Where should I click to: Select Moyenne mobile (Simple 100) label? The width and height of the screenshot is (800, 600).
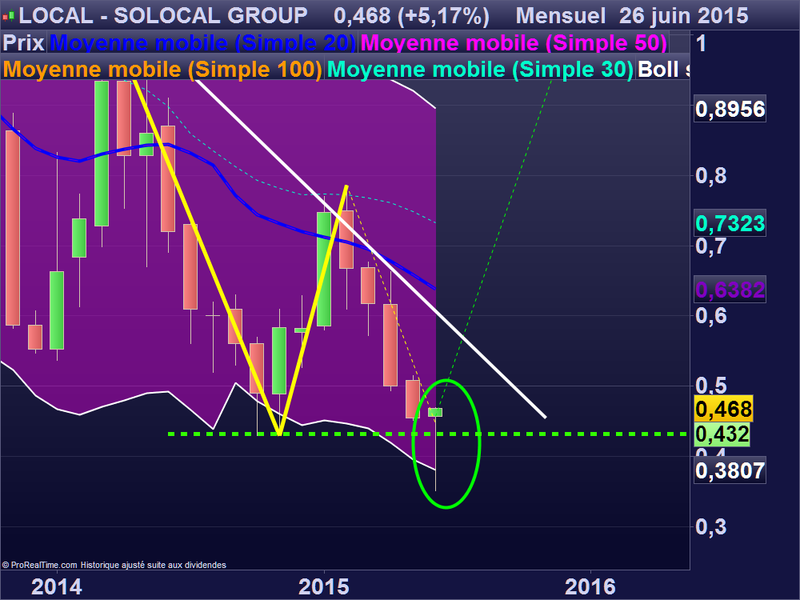click(x=162, y=69)
